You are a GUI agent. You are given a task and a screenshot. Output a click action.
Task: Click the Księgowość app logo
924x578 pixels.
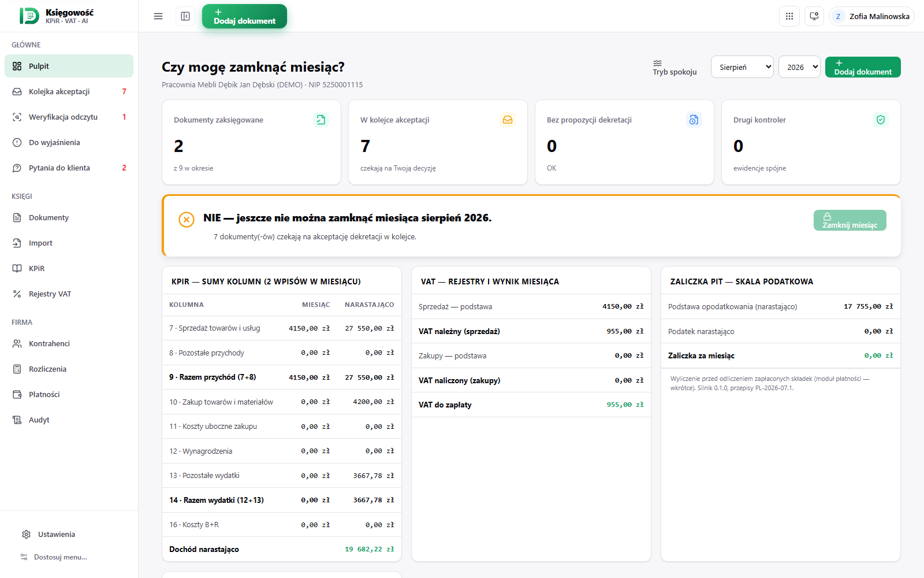(29, 16)
